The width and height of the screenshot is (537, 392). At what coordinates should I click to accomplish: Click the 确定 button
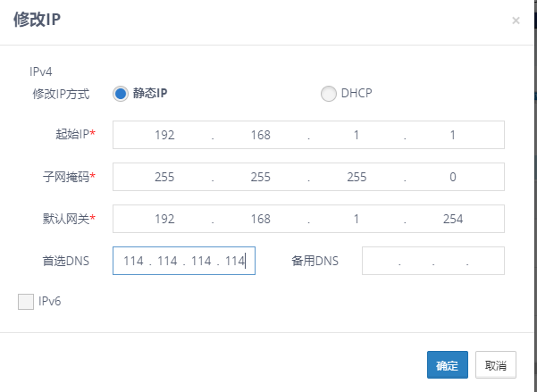[448, 364]
